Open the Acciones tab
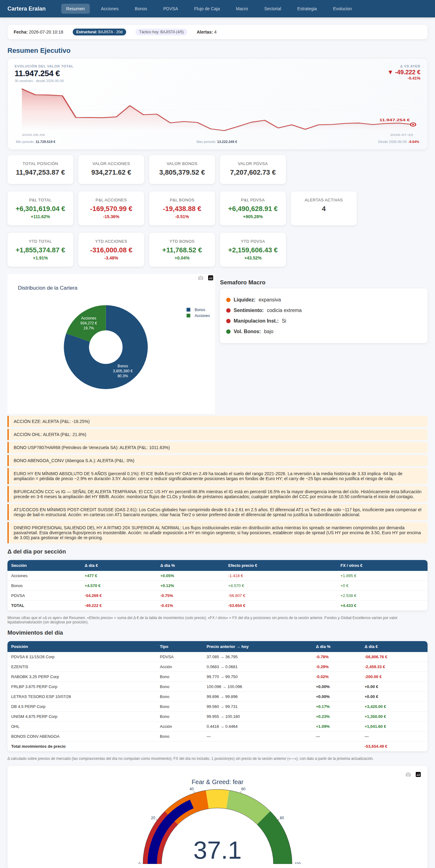Viewport: 435px width, 868px height. click(x=109, y=9)
